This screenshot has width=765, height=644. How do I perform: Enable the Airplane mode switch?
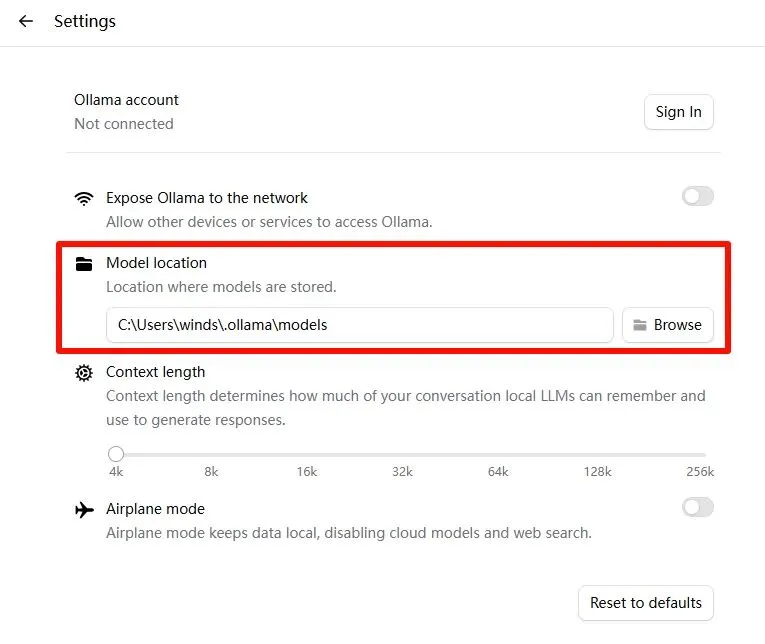tap(697, 508)
